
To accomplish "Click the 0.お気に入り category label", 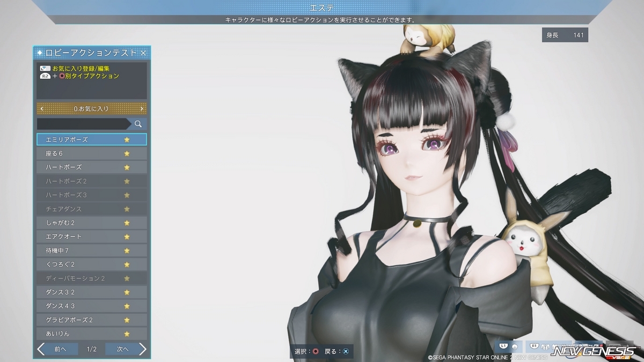I will click(x=91, y=109).
